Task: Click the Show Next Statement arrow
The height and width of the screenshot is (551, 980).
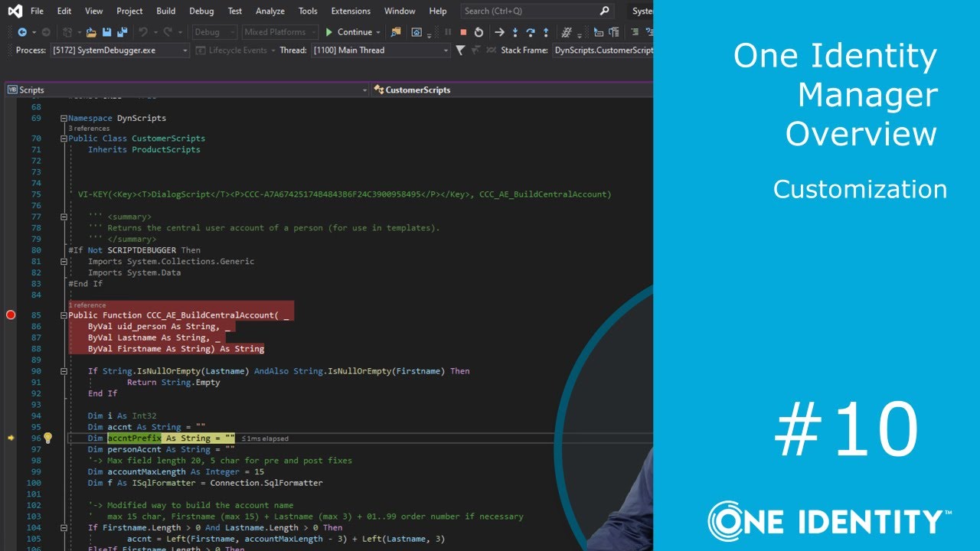Action: pos(499,32)
